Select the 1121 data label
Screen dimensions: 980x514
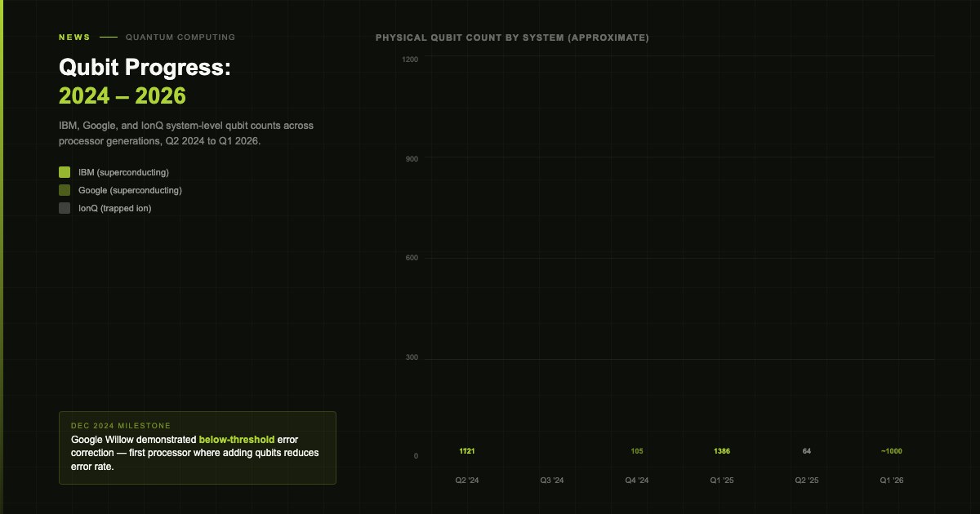pos(467,451)
